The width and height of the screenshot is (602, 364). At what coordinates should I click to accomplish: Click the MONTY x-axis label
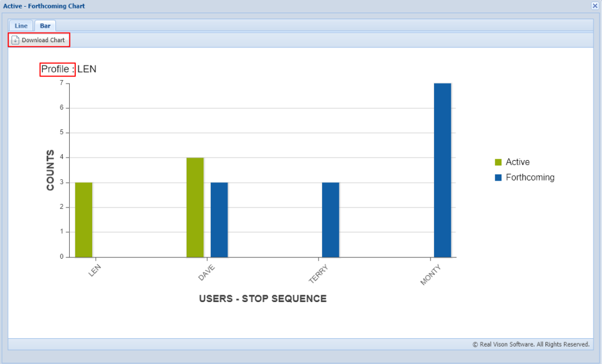[430, 275]
